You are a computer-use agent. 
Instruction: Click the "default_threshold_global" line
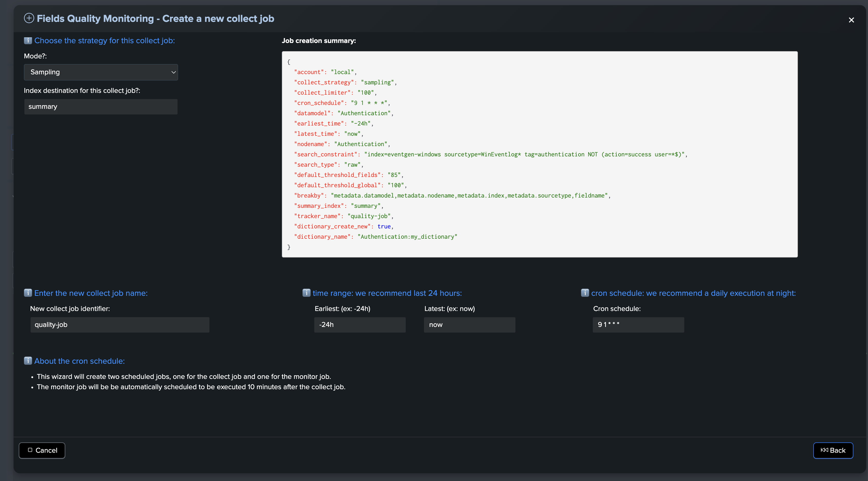[x=350, y=185]
